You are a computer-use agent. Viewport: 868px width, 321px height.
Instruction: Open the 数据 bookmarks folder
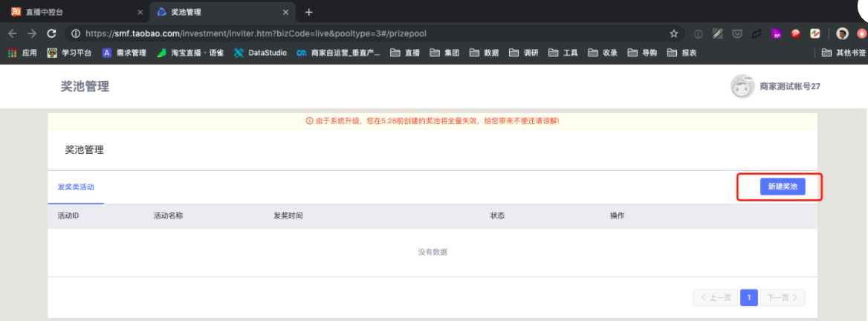tap(485, 53)
